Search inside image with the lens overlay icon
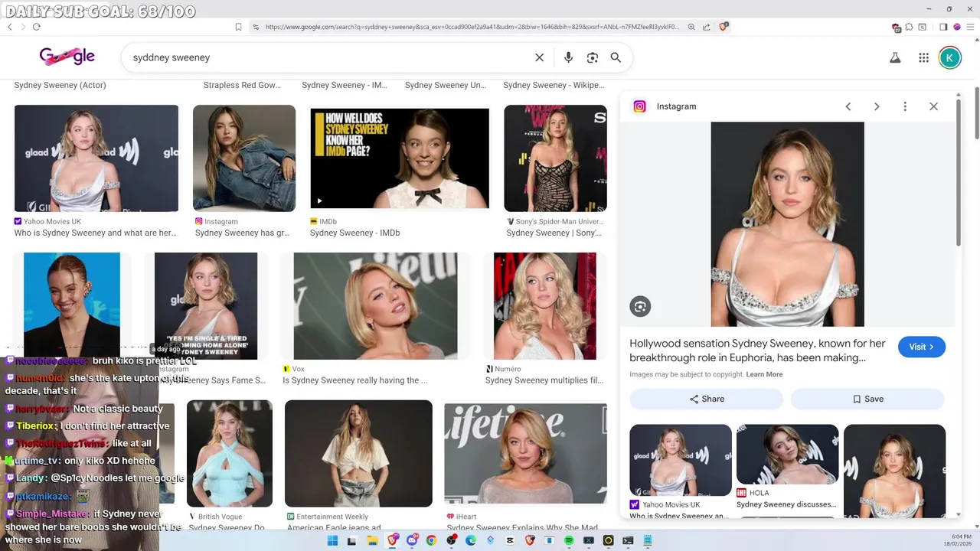The width and height of the screenshot is (980, 551). tap(640, 306)
